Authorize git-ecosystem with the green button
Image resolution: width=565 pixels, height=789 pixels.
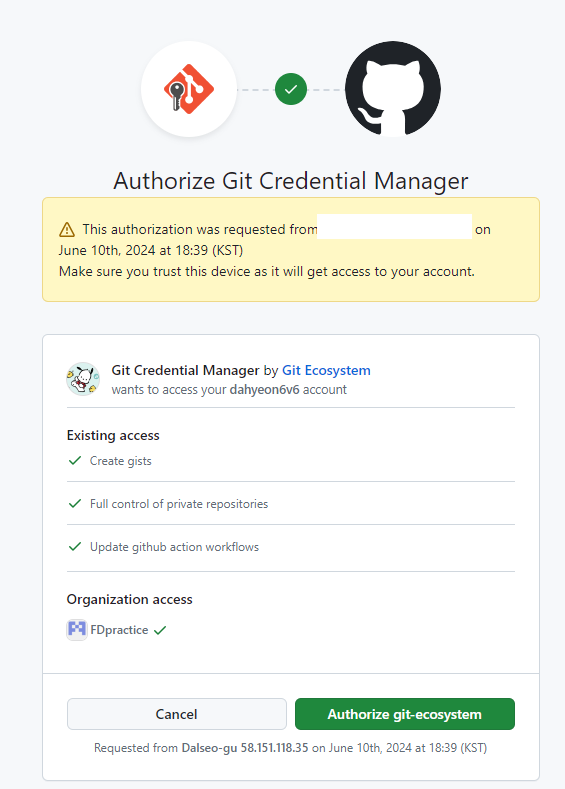click(x=405, y=714)
